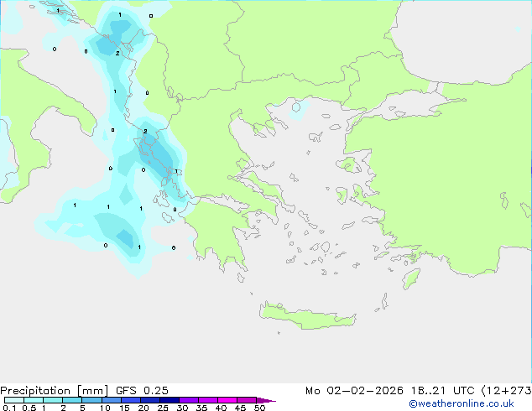Viewport: 532px width, 411px height.
Task: Click the 25–30 mm dark navy swatch
Action: (x=170, y=400)
